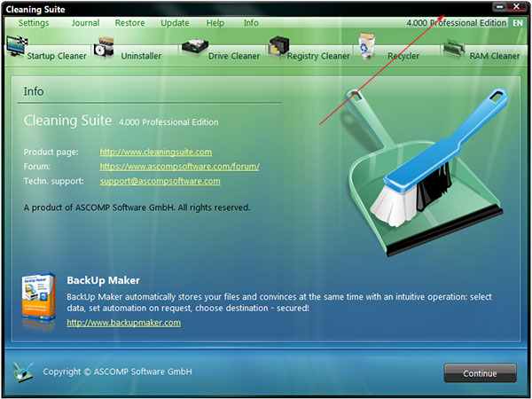
Task: Click the Registry Cleaner icon
Action: 280,46
